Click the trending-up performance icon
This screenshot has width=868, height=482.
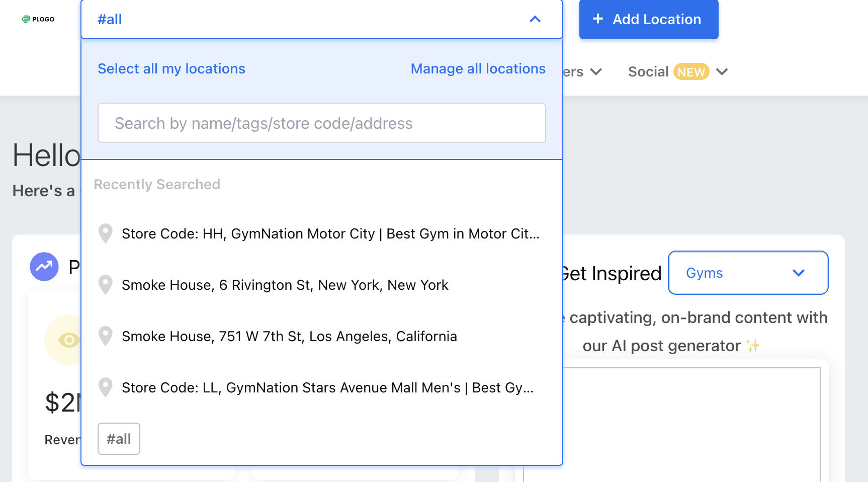[x=44, y=266]
